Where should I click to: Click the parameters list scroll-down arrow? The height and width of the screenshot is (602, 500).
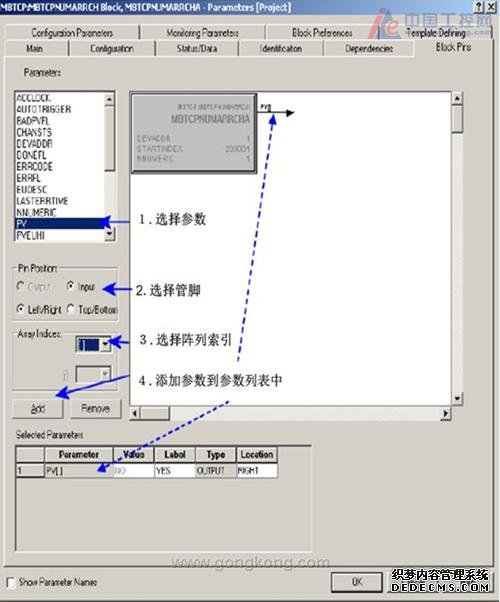pos(109,233)
